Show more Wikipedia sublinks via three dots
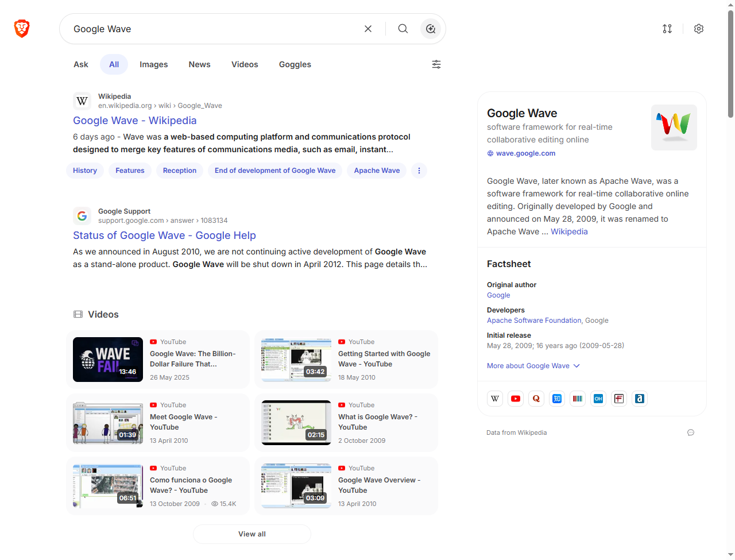Viewport: 735px width, 560px height. tap(419, 171)
